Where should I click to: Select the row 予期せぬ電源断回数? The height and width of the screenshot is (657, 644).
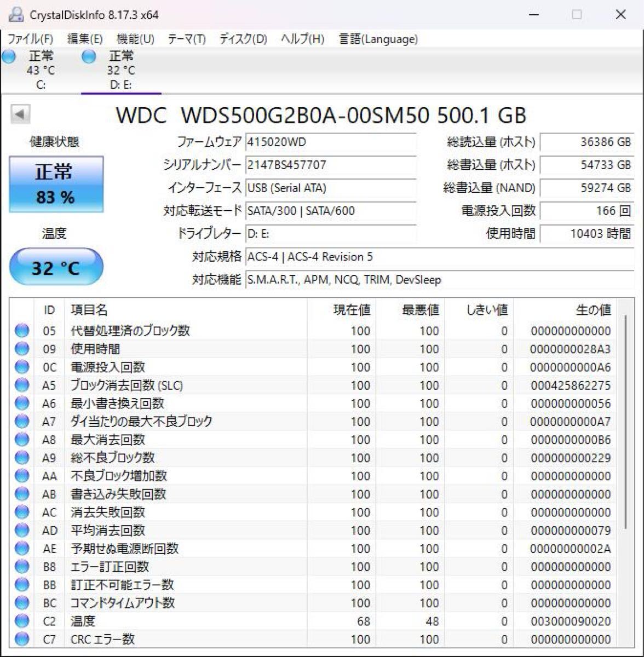click(x=313, y=549)
